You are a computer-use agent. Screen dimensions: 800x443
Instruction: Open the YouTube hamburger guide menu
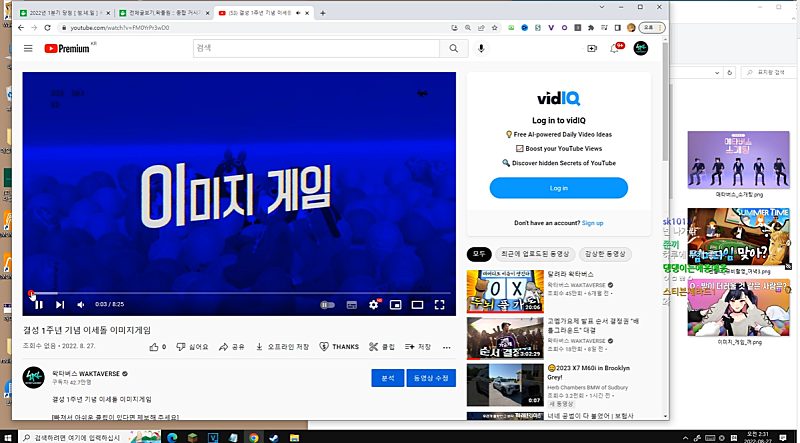(28, 48)
